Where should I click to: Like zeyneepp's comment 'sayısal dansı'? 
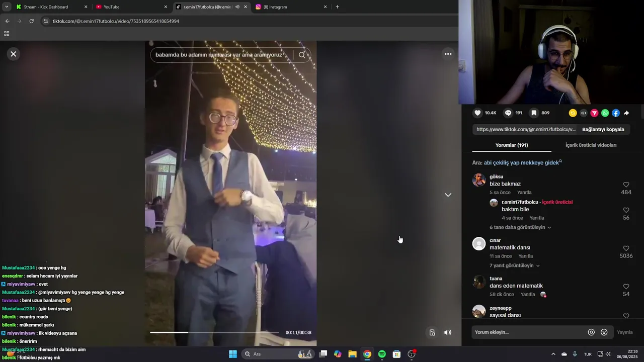pos(626,316)
